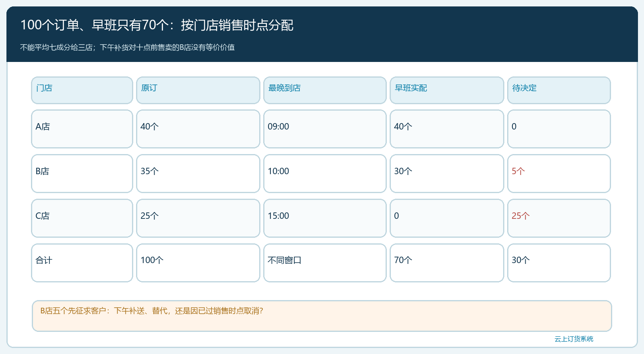Select the 早班实配 column header

447,90
